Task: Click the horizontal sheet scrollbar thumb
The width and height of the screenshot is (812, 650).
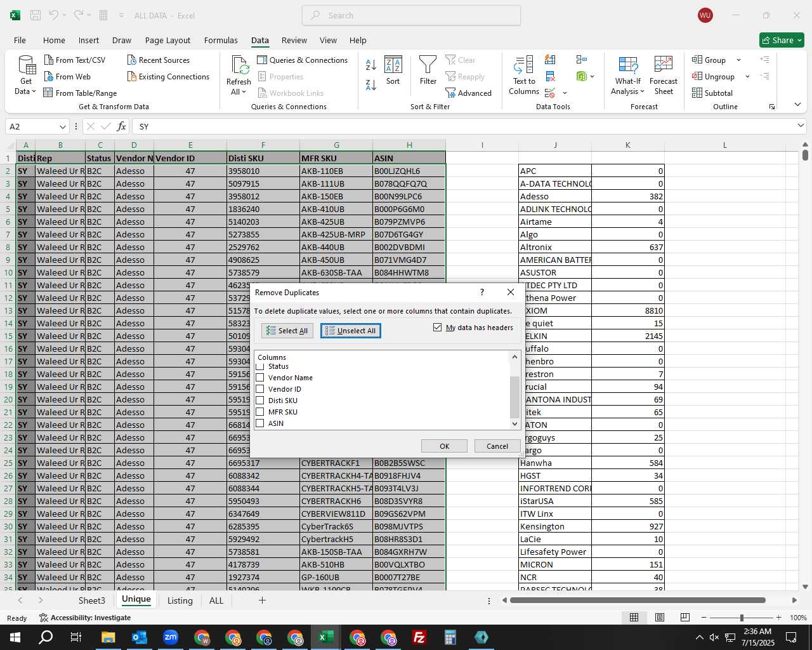Action: tap(638, 600)
